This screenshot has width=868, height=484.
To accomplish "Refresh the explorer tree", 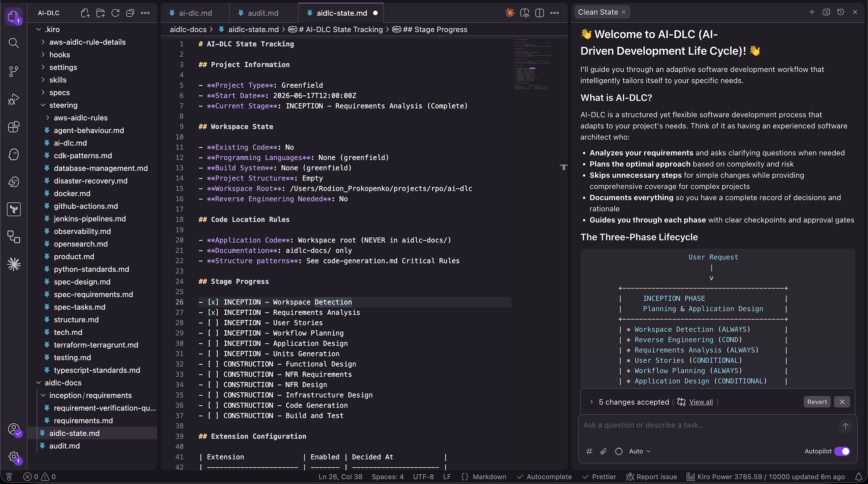I will click(x=115, y=13).
